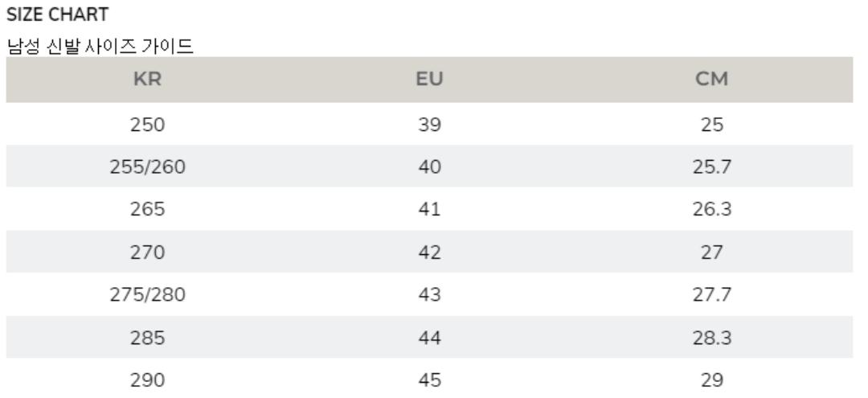
Task: Select the 28.3 CM value
Action: pos(711,337)
